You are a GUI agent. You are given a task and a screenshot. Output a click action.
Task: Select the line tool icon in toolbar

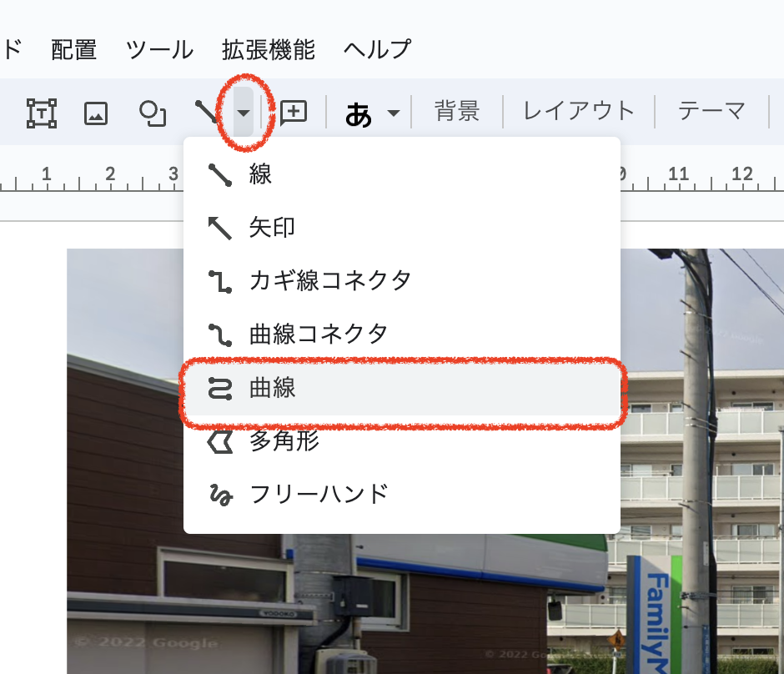(x=207, y=112)
